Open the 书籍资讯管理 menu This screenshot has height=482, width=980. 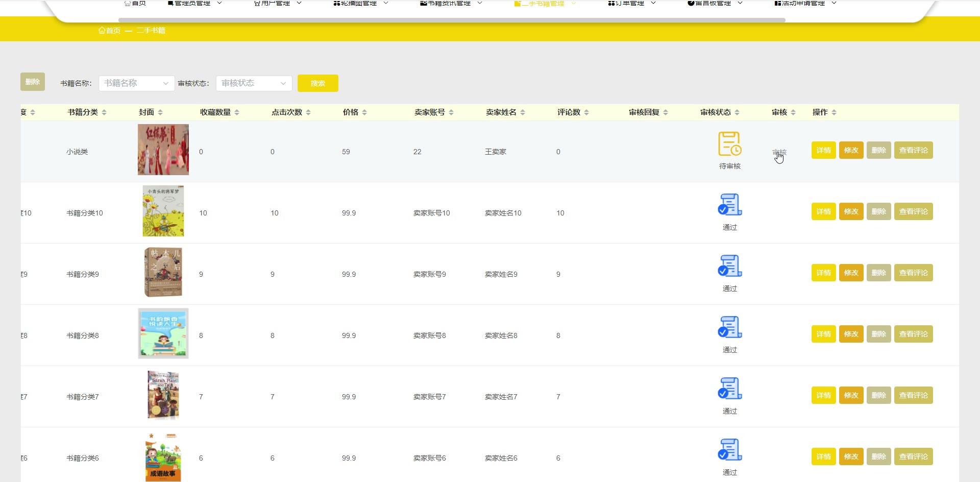pyautogui.click(x=449, y=3)
